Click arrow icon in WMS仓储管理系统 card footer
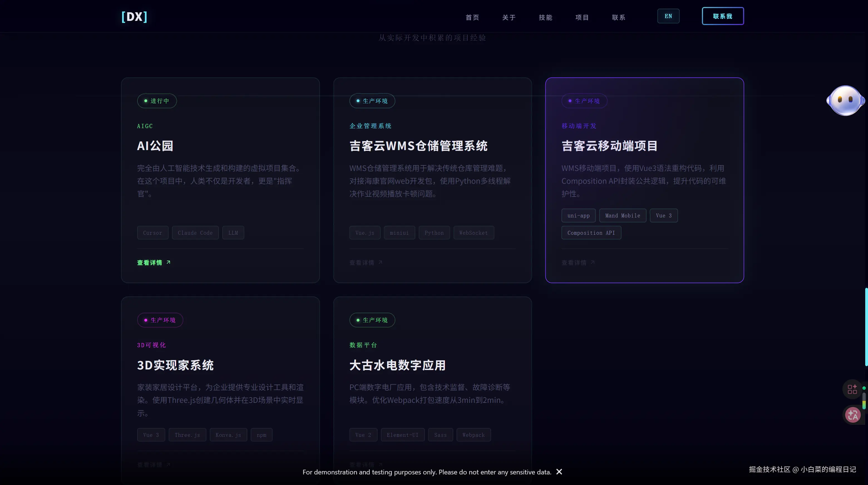 [380, 262]
